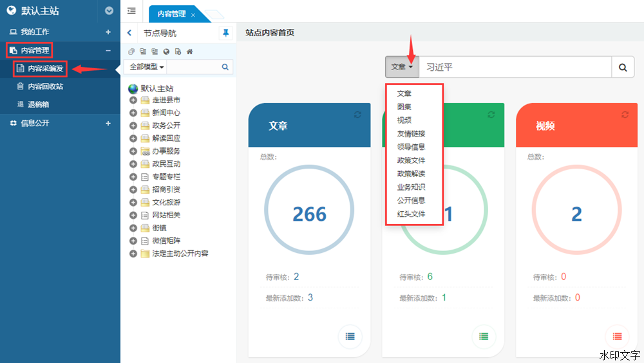
Task: Click the 文章 latest added count 3
Action: click(x=310, y=298)
